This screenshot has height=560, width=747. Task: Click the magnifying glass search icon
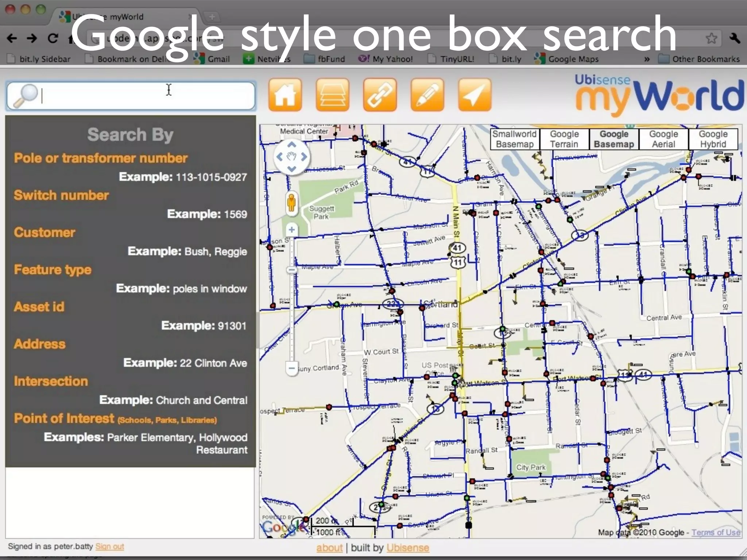click(26, 96)
